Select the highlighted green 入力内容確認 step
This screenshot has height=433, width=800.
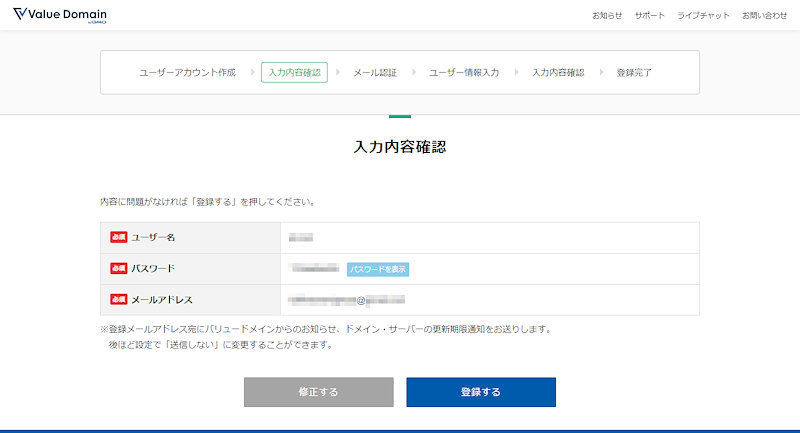click(x=294, y=73)
